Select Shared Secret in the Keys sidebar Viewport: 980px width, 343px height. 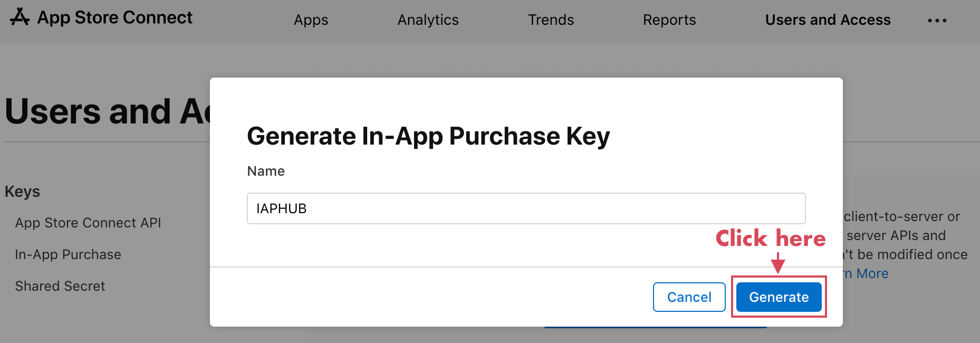[60, 286]
